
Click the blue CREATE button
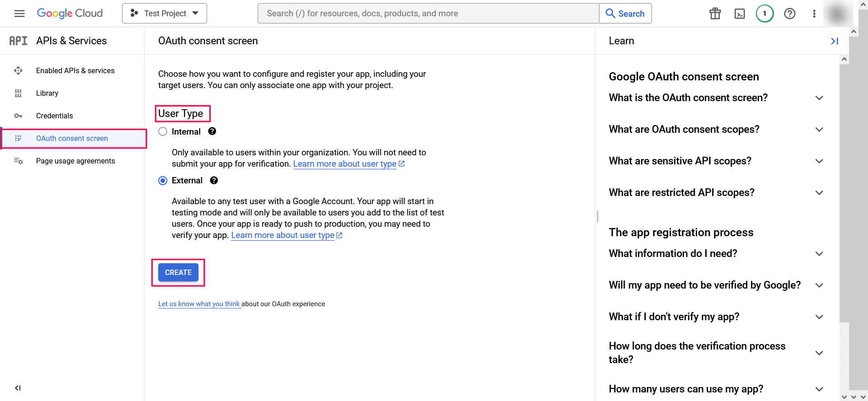coord(178,272)
